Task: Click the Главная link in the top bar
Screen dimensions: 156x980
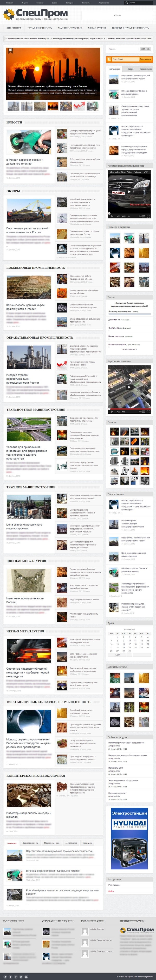Action: click(9, 3)
